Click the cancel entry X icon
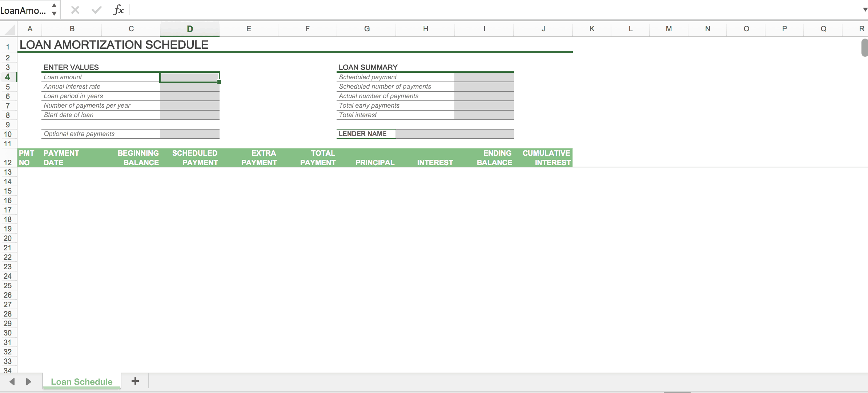868x393 pixels. (75, 10)
